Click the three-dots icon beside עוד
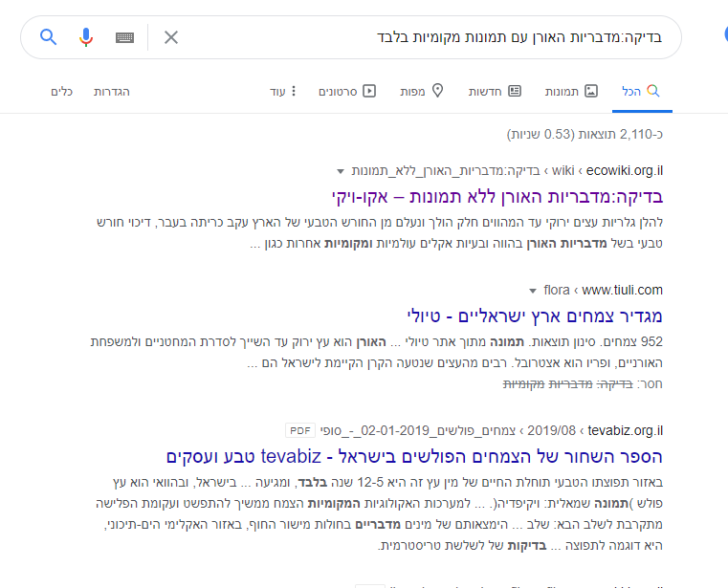728x588 pixels. (294, 91)
